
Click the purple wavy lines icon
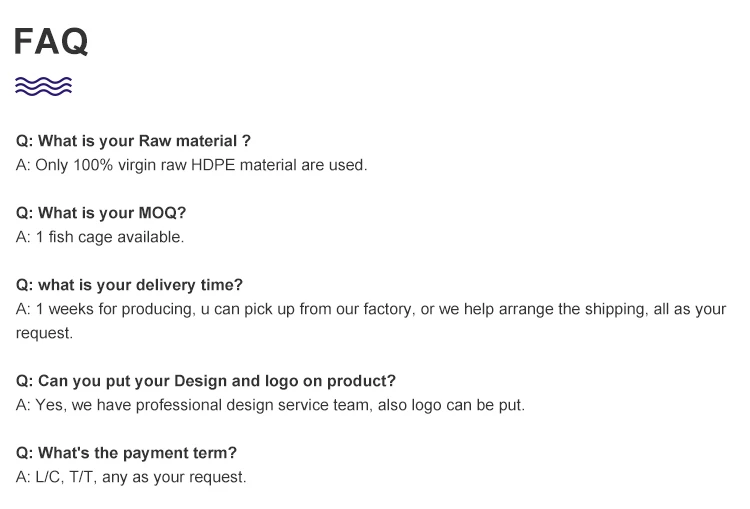pyautogui.click(x=44, y=86)
